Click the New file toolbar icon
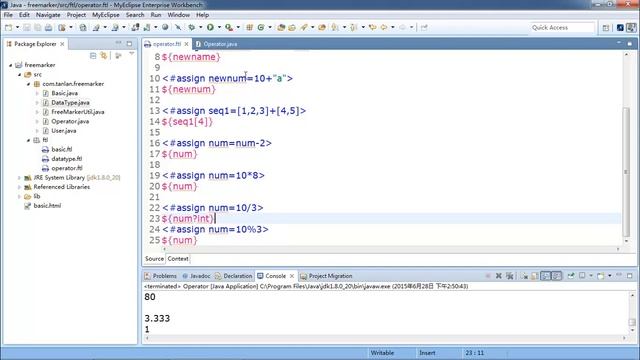The height and width of the screenshot is (360, 640). (9, 27)
